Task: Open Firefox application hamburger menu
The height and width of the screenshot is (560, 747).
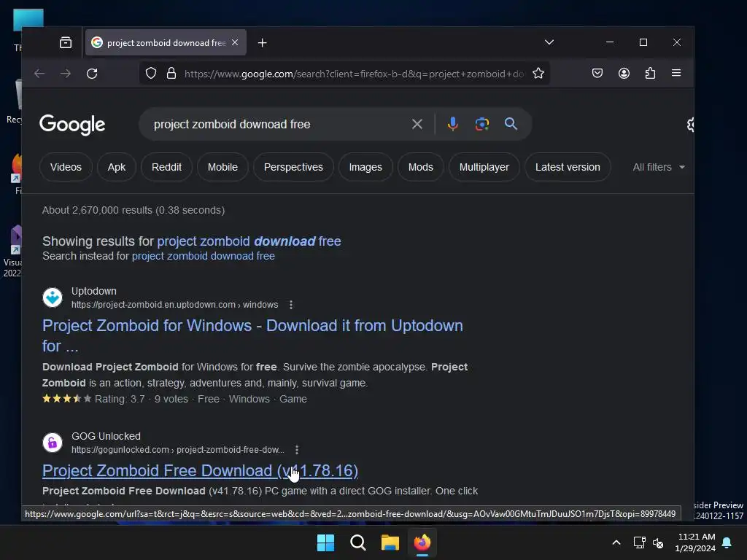Action: (676, 74)
